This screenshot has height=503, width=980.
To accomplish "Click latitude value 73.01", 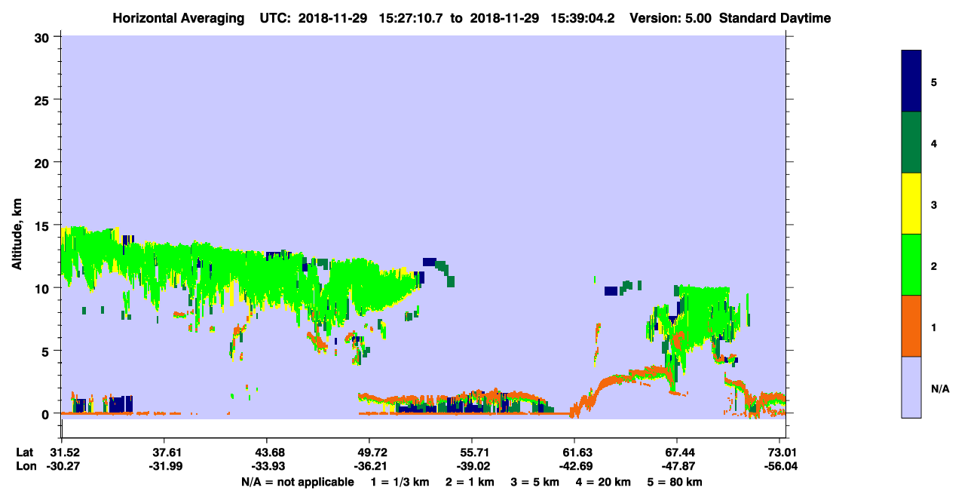I will (x=782, y=452).
